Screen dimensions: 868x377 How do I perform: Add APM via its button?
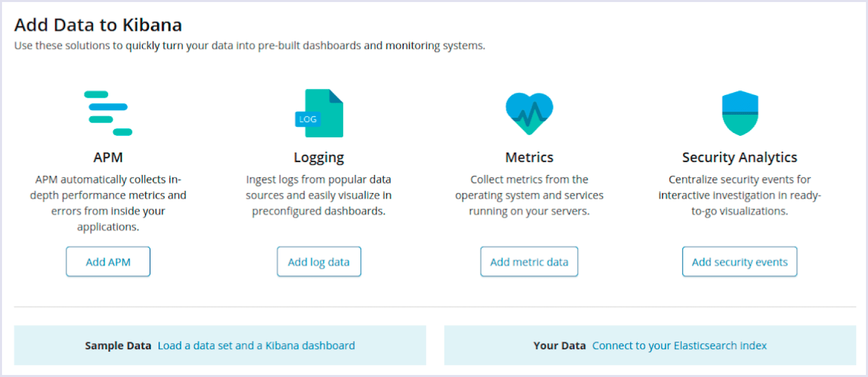[x=108, y=262]
